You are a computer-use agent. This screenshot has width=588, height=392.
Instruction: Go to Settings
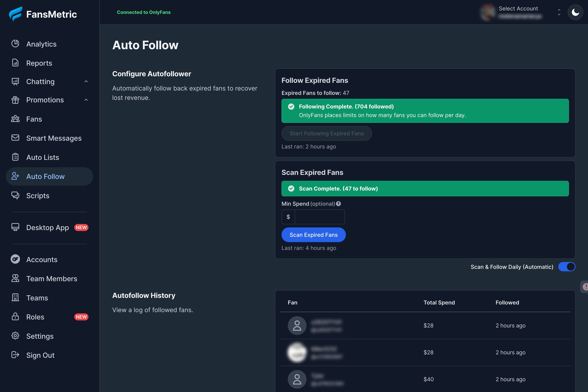point(50,336)
